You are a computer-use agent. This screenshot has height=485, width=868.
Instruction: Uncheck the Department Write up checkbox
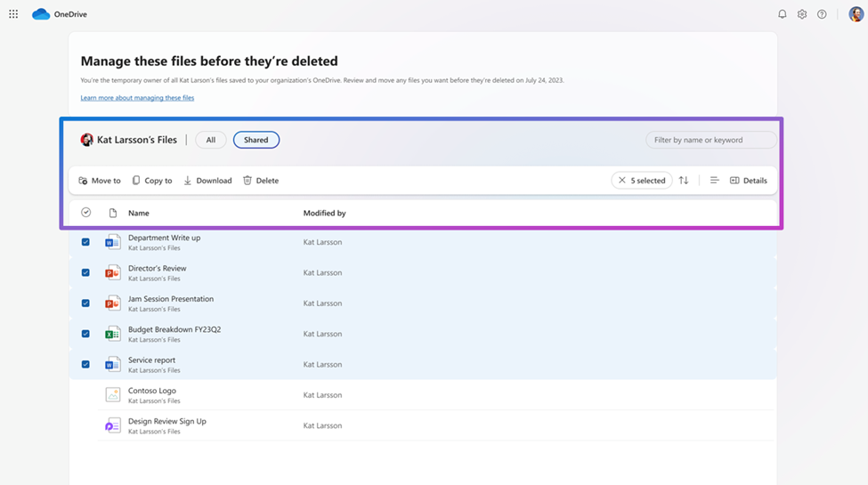[85, 242]
